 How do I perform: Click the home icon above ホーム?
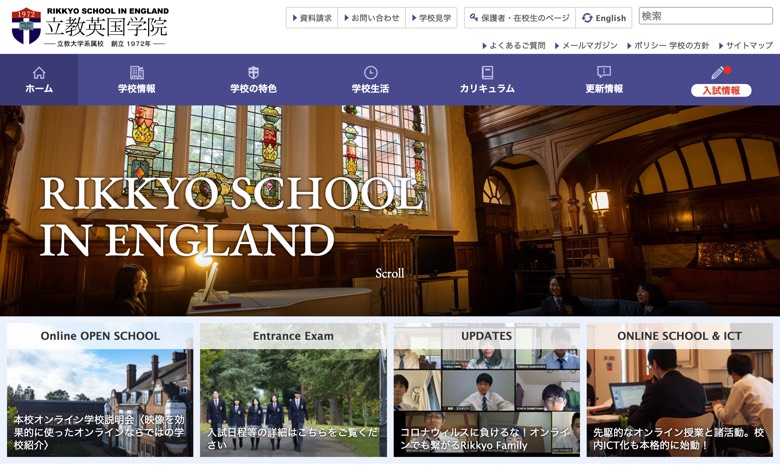(39, 73)
